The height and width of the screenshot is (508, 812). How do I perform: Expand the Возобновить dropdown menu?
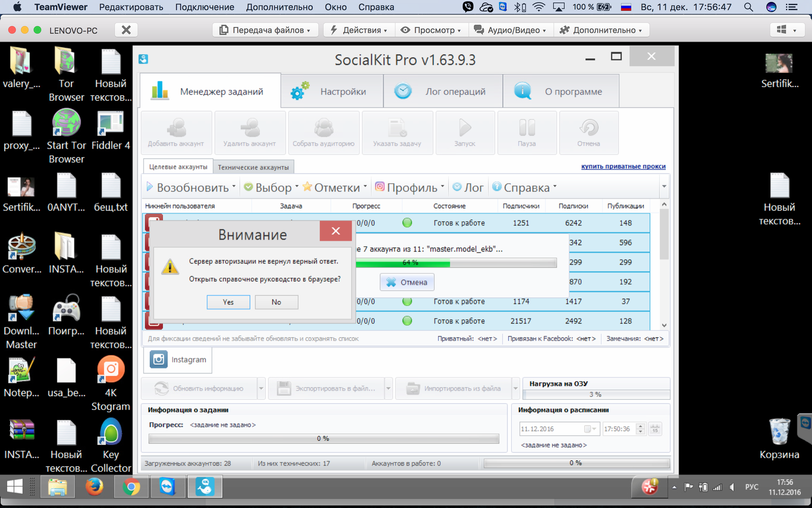(x=191, y=187)
